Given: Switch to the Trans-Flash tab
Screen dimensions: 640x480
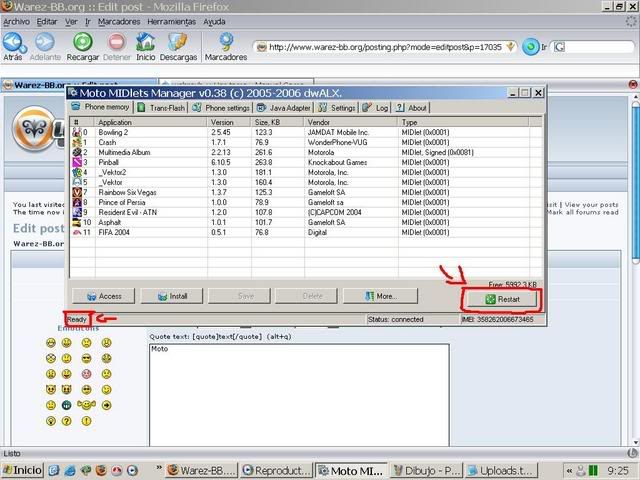Looking at the screenshot, I should point(162,108).
